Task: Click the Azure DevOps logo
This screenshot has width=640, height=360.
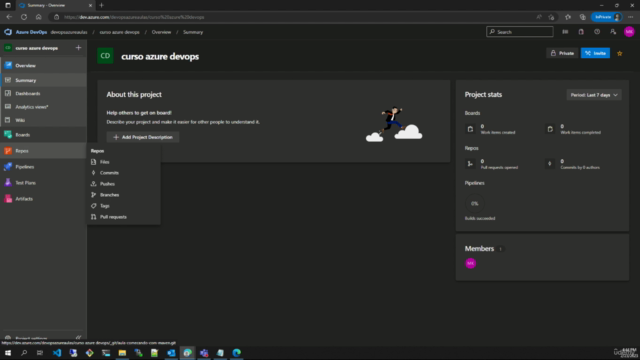Action: coord(8,32)
